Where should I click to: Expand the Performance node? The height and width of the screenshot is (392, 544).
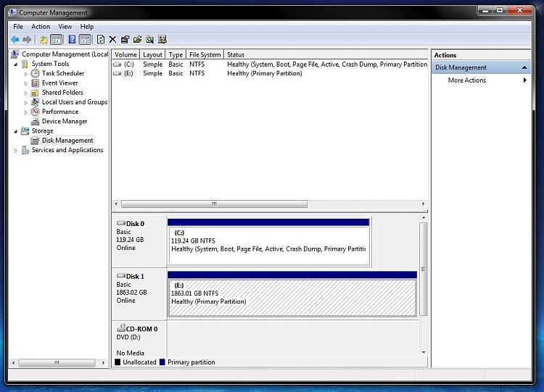[x=25, y=112]
